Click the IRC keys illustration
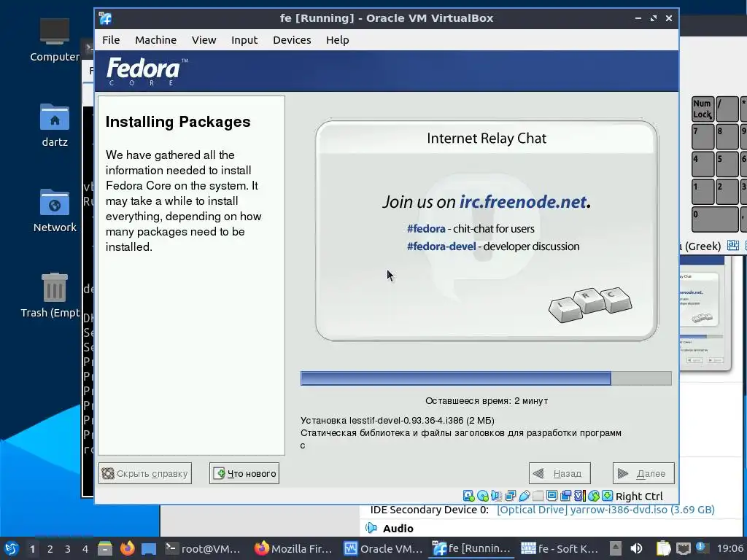This screenshot has width=747, height=560. 590,304
